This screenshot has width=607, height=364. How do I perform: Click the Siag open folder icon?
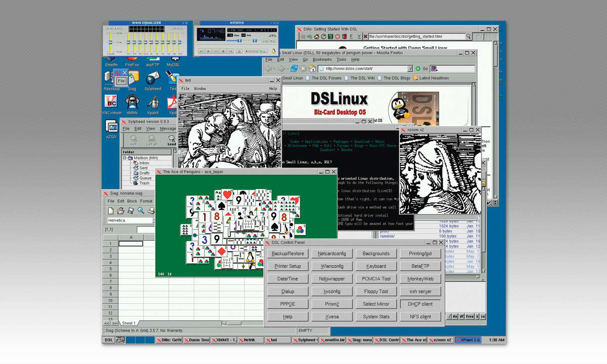pos(120,210)
